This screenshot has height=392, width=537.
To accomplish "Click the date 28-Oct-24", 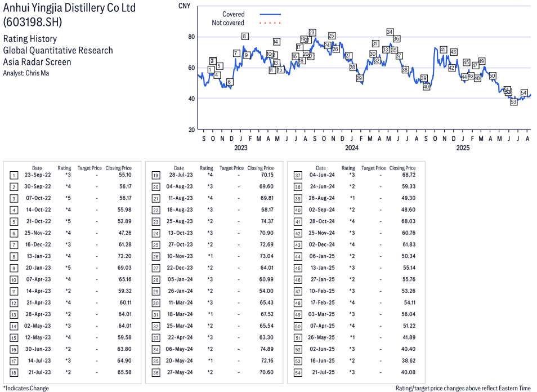I will pyautogui.click(x=322, y=221).
